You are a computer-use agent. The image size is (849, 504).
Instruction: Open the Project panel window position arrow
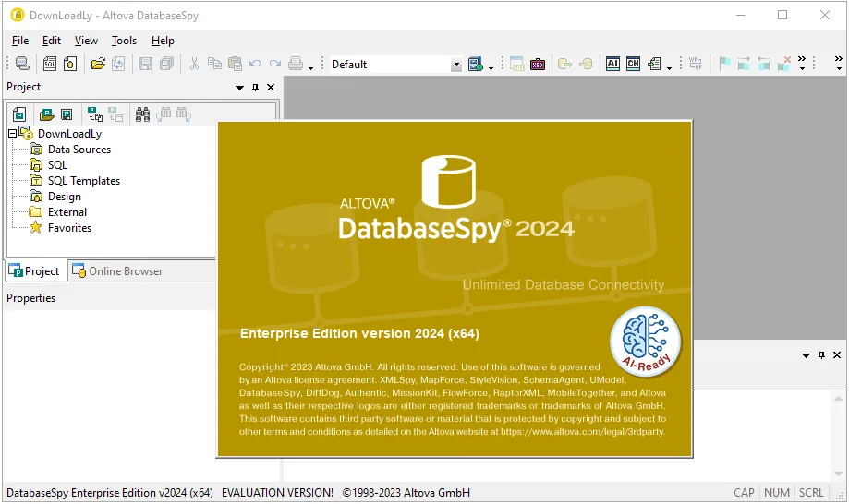(239, 88)
